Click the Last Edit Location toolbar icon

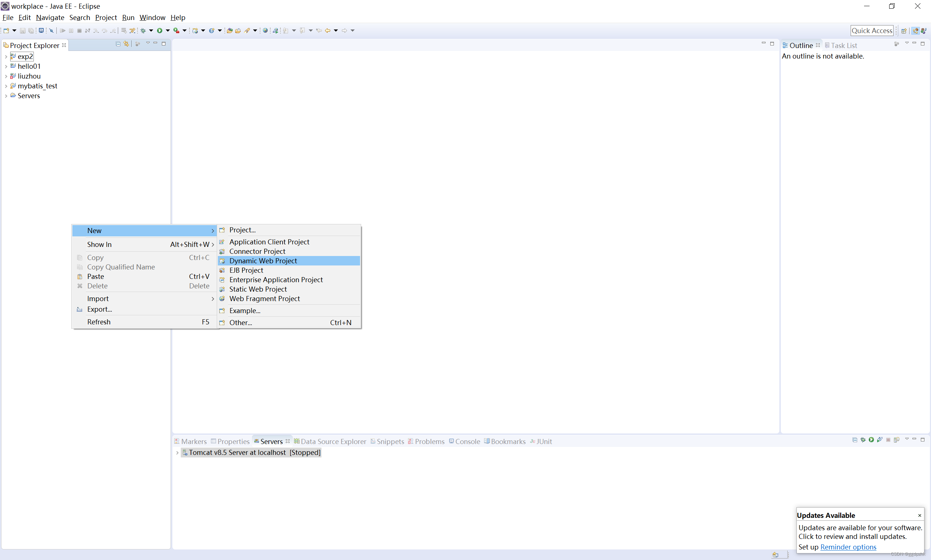(319, 31)
